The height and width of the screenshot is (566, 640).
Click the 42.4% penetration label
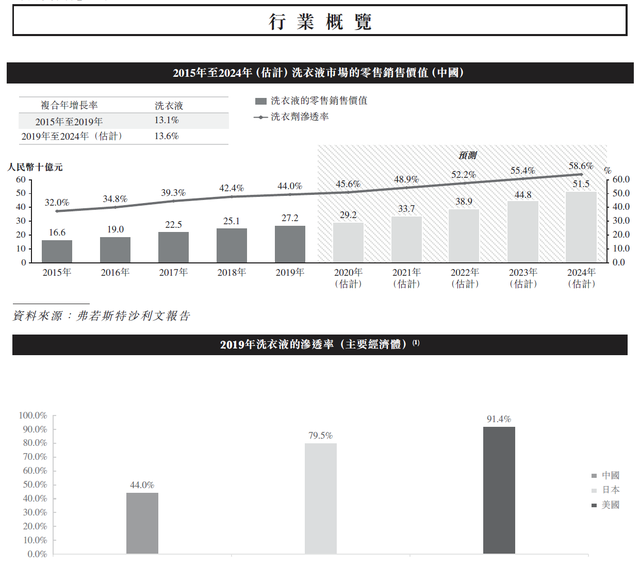pos(231,188)
